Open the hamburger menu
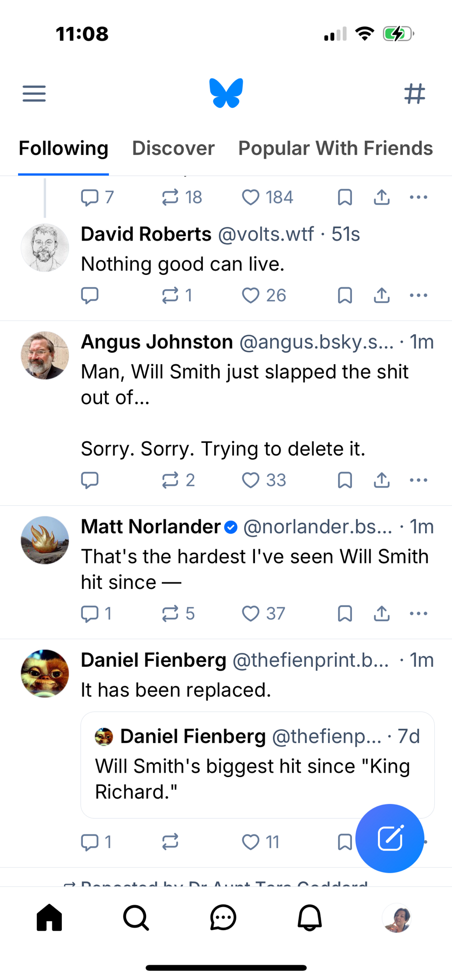This screenshot has height=980, width=452. point(34,93)
